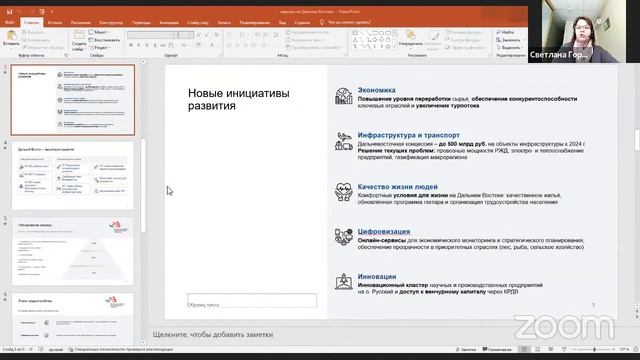Click the Format Painter (Формат по образцу) button
This screenshot has height=360, width=640.
43,48
